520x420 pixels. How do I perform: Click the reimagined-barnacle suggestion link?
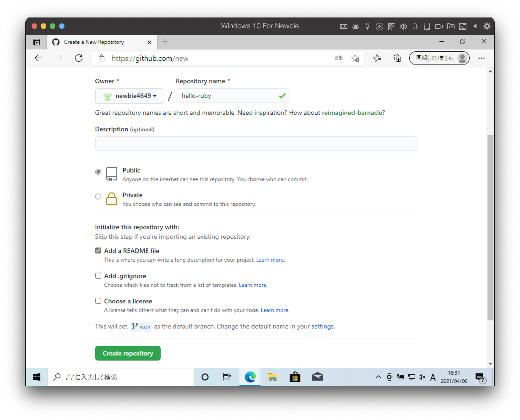352,113
